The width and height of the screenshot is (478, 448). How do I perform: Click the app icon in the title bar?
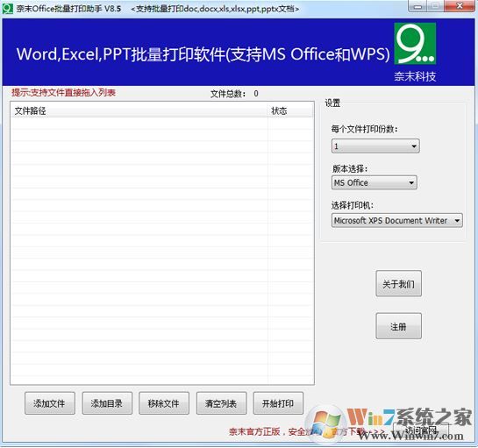[x=7, y=8]
